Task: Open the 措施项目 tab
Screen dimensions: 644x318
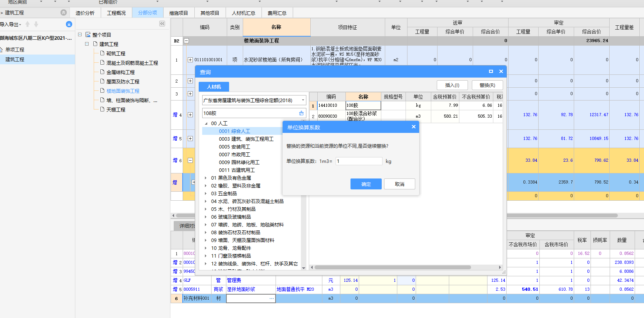Action: pos(179,13)
